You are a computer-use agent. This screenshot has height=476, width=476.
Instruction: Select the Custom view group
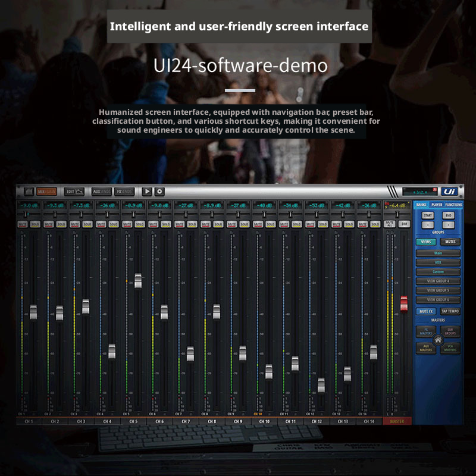click(x=438, y=272)
